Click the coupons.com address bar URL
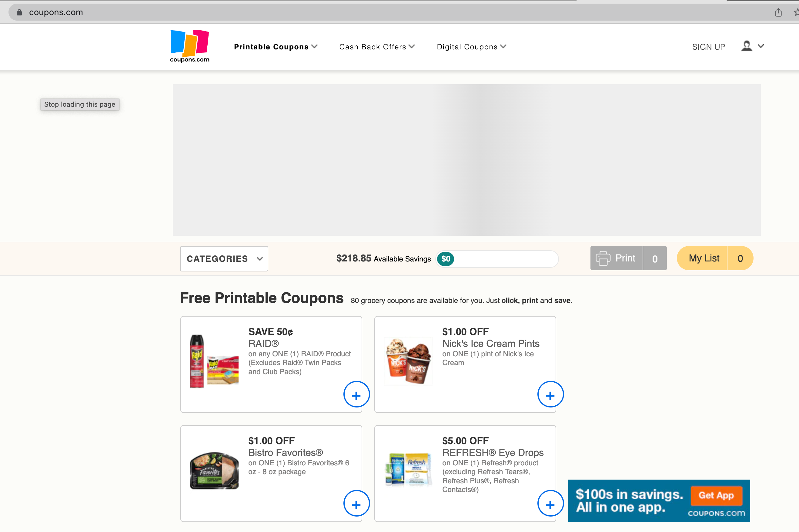 56,12
